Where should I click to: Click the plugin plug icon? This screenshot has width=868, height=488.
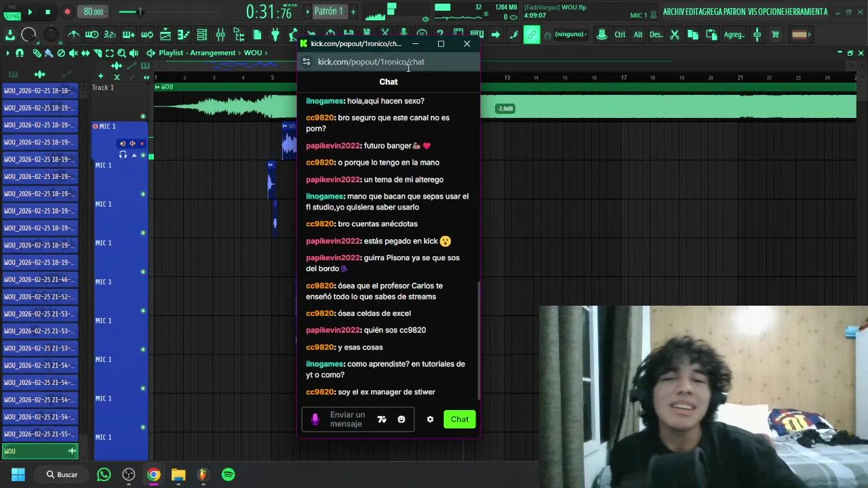point(275,35)
